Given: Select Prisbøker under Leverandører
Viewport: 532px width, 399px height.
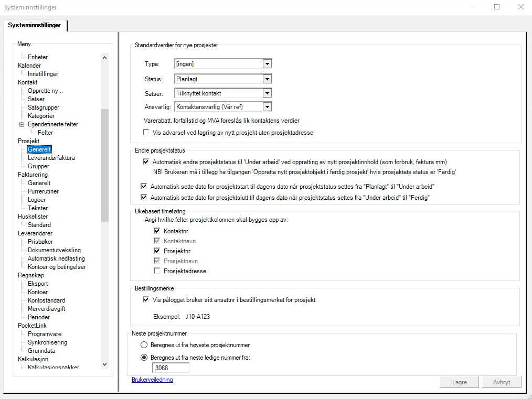Looking at the screenshot, I should [40, 242].
